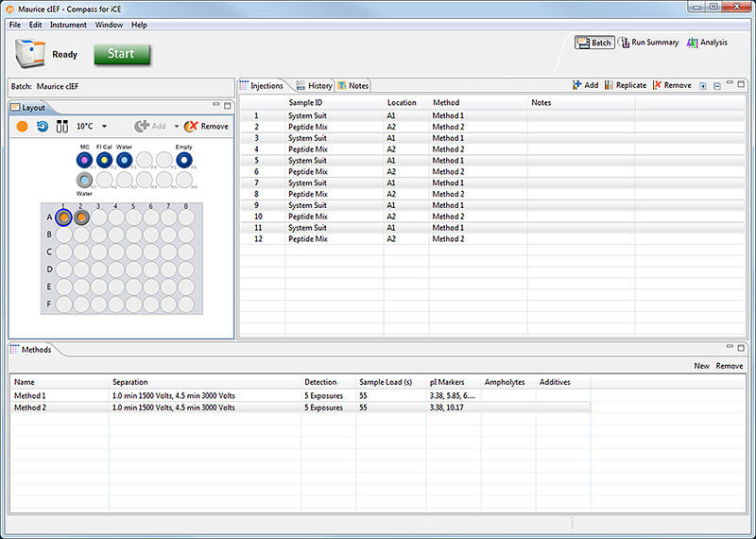The width and height of the screenshot is (756, 539).
Task: Select the MC reagent vial
Action: coord(84,160)
